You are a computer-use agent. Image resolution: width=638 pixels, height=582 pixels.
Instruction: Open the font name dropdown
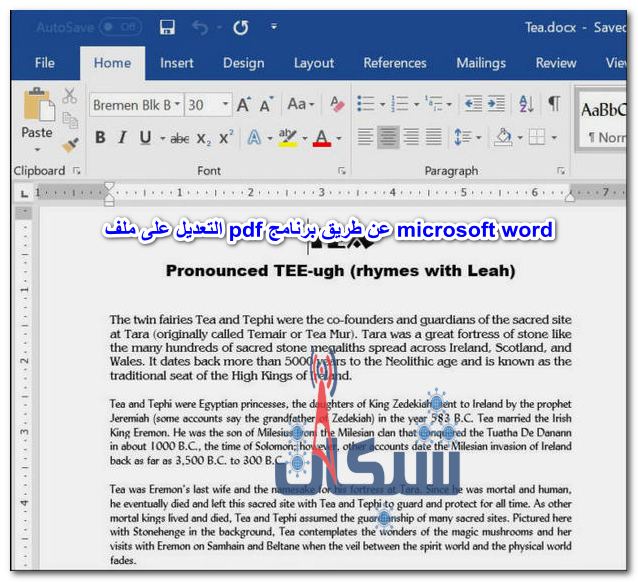pos(178,104)
